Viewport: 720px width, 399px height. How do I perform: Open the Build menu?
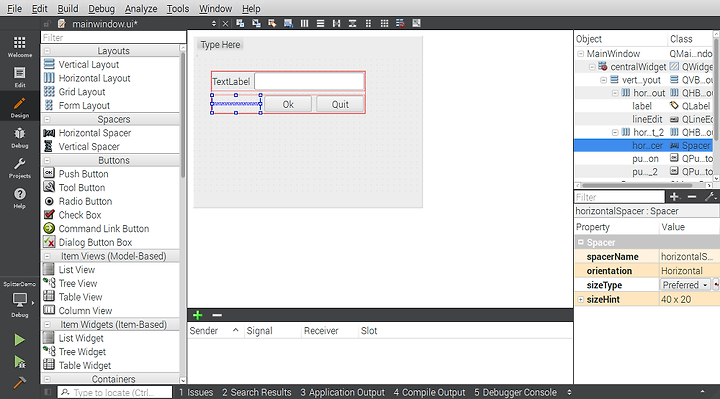(68, 8)
